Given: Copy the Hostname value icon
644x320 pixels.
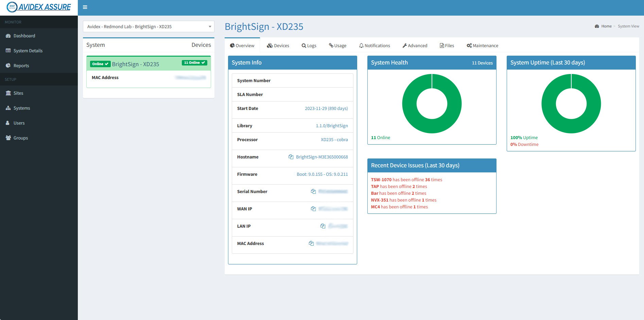Looking at the screenshot, I should click(x=291, y=157).
